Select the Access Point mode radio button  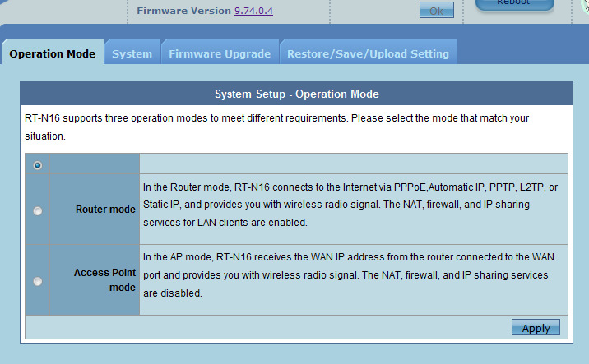pyautogui.click(x=38, y=281)
